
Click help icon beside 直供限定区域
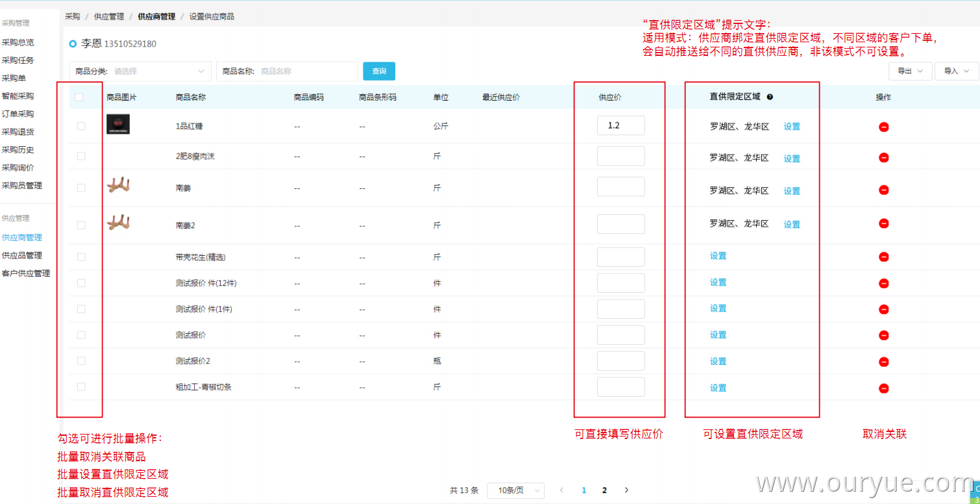(770, 97)
